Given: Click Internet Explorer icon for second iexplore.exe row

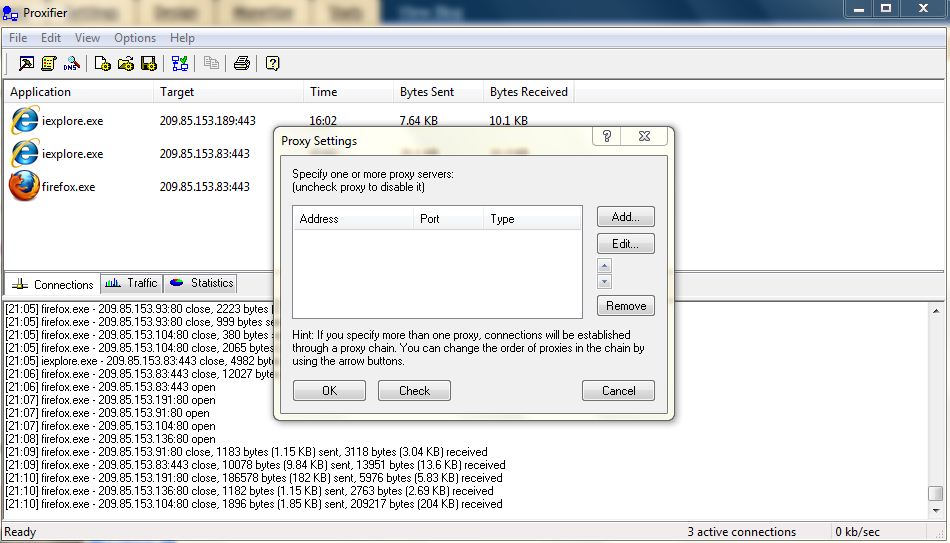Looking at the screenshot, I should (x=24, y=153).
